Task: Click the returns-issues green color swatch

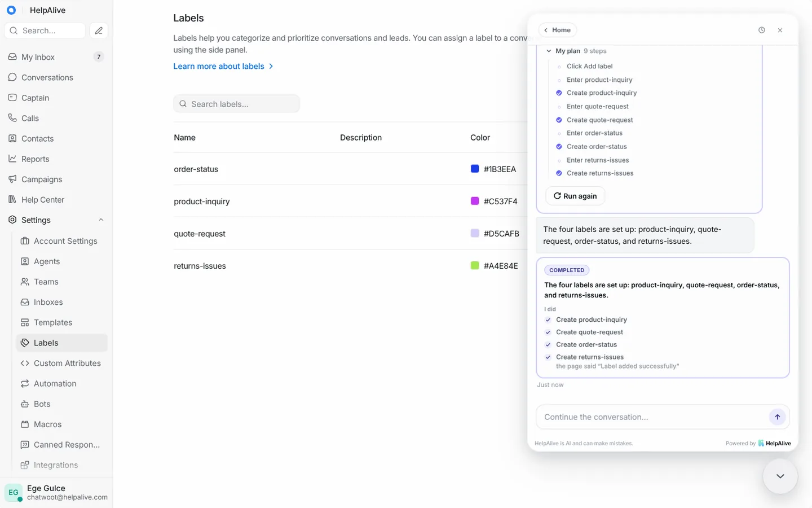Action: click(475, 265)
